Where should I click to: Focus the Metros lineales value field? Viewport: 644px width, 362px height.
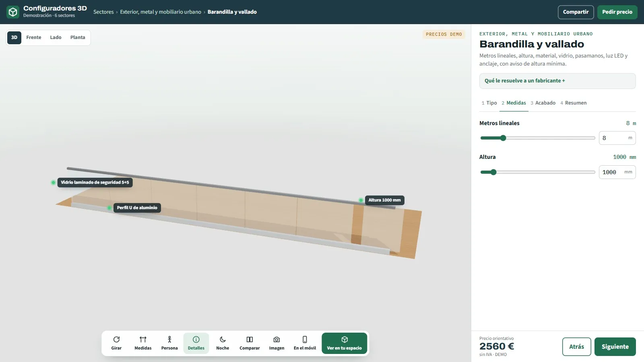click(617, 138)
